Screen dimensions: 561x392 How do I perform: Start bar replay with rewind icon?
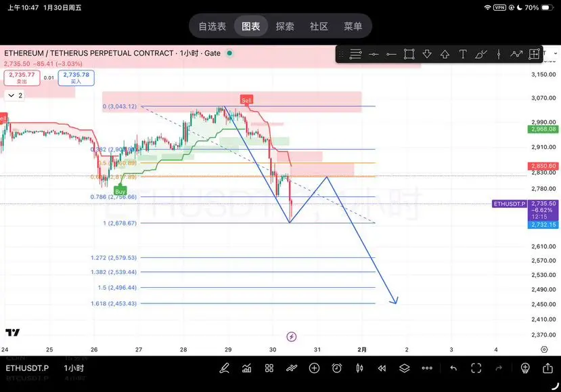[382, 368]
